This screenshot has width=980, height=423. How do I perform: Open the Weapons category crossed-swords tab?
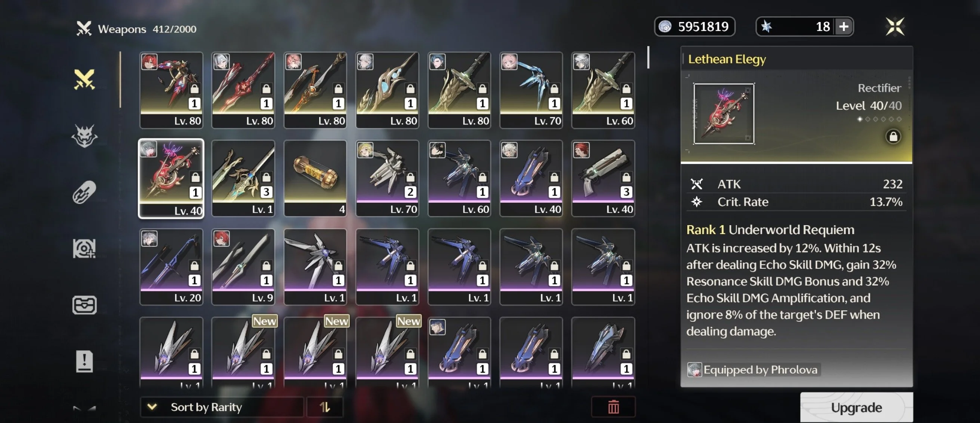click(84, 80)
